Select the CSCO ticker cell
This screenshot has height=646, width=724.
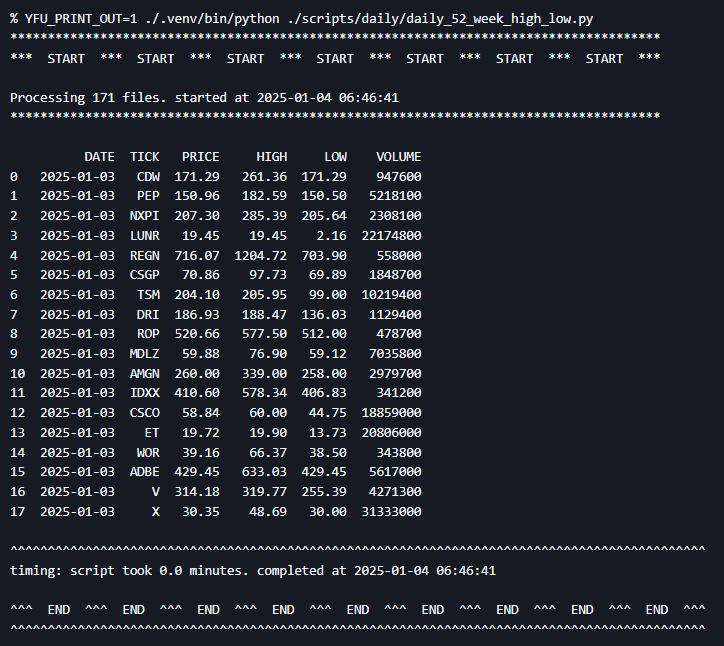point(145,413)
